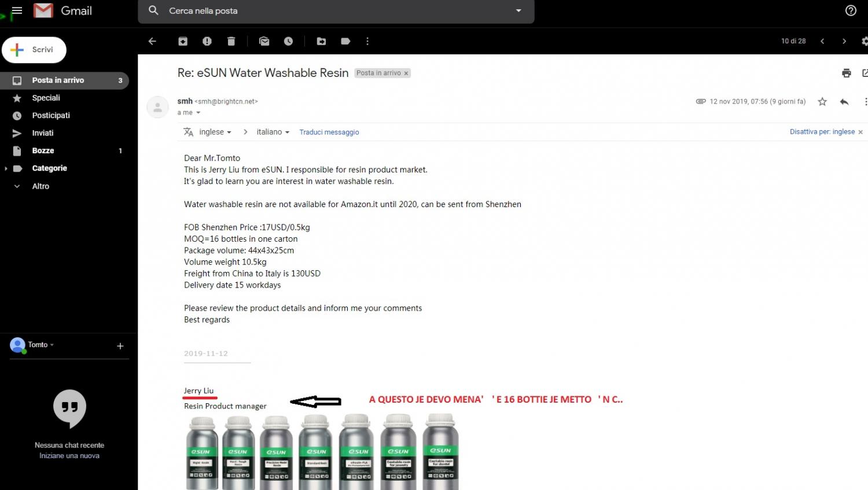This screenshot has height=490, width=868.
Task: Click the translate icon
Action: pyautogui.click(x=188, y=132)
